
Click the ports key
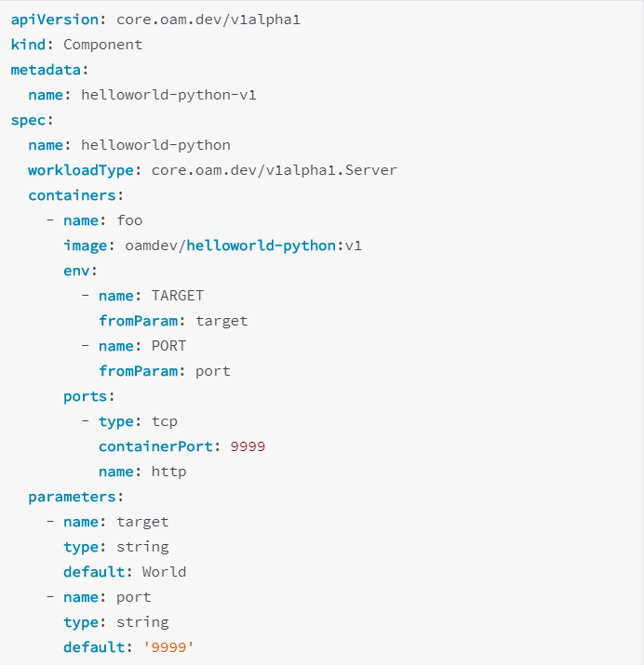click(86, 396)
